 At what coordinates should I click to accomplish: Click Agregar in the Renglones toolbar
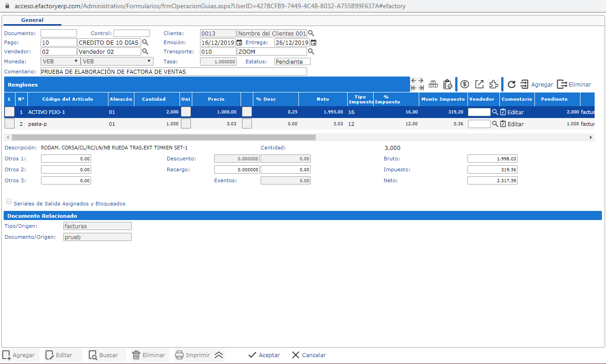pos(536,84)
